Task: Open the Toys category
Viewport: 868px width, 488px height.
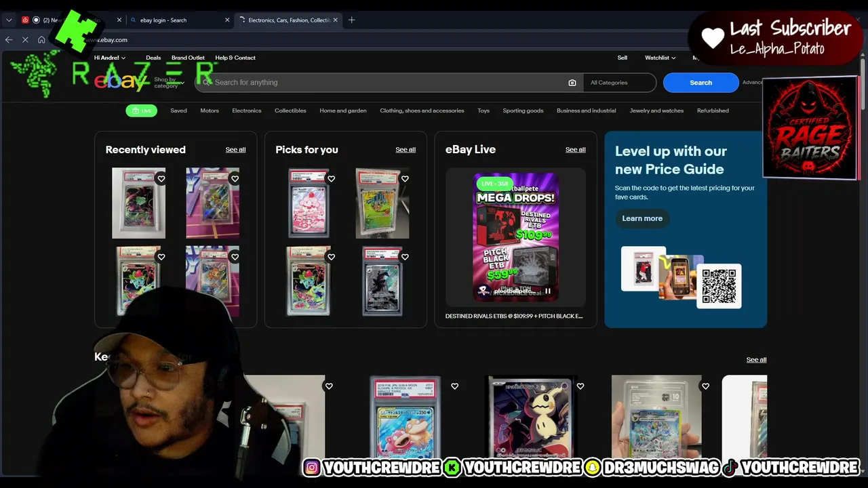Action: [x=484, y=110]
